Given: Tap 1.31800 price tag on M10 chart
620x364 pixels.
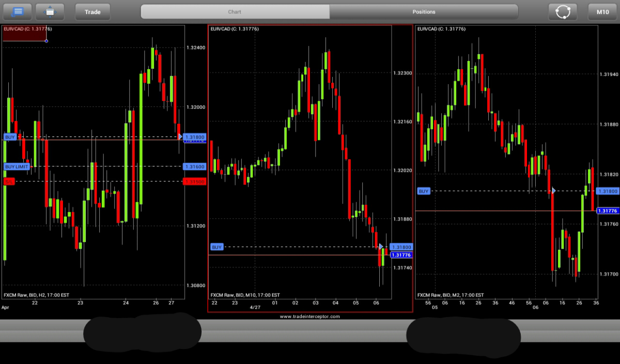Looking at the screenshot, I should (x=401, y=247).
